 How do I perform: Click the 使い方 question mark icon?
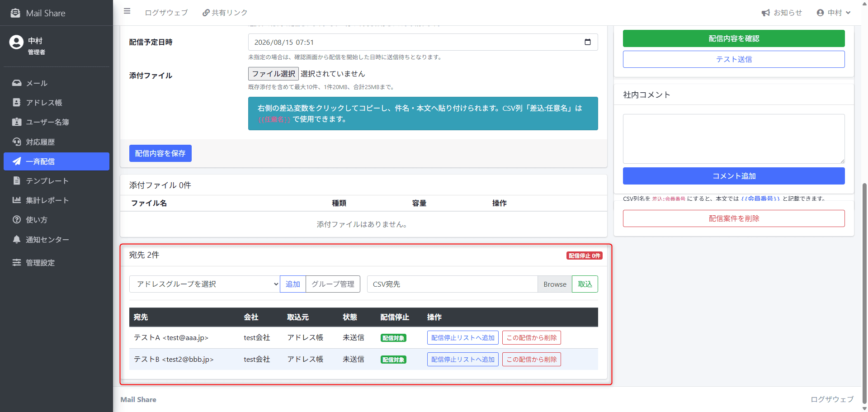tap(17, 219)
